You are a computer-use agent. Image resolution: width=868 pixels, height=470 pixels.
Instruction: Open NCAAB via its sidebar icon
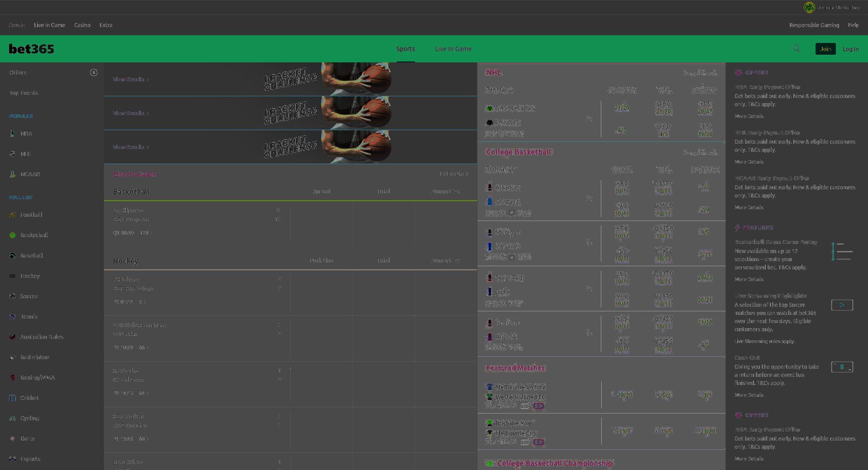(x=13, y=174)
